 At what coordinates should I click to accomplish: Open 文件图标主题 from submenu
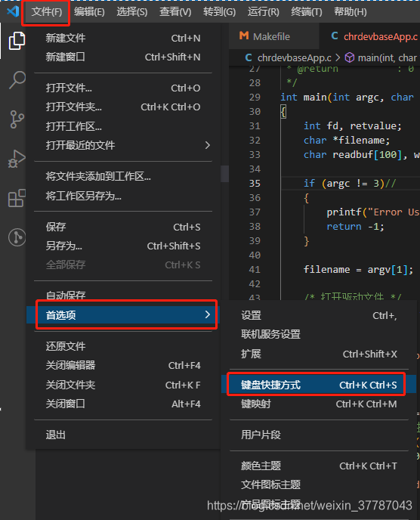point(319,484)
